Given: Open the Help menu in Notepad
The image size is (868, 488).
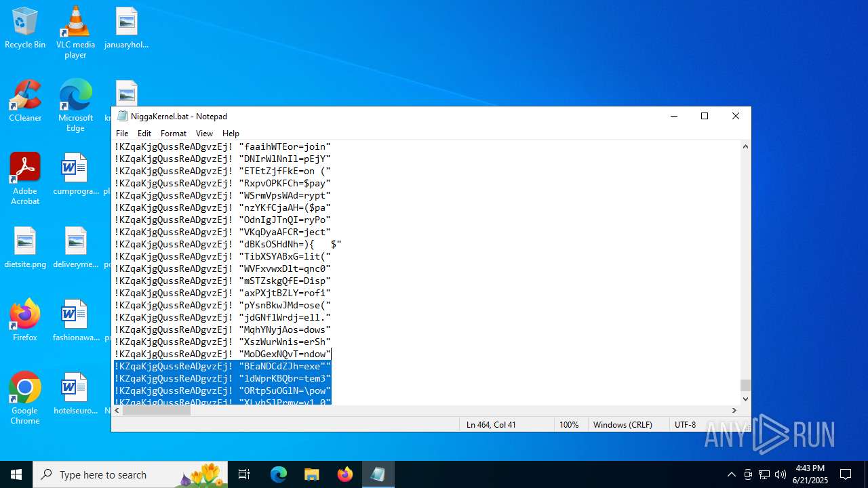Looking at the screenshot, I should (231, 134).
